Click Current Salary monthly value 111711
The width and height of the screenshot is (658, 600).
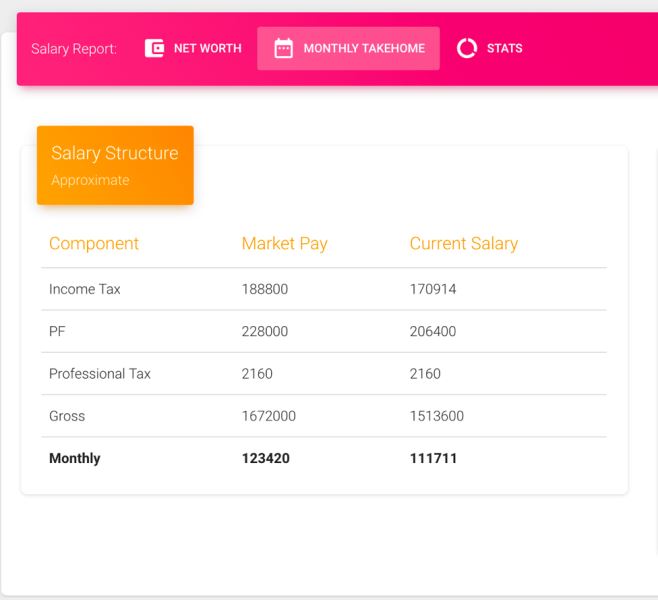pyautogui.click(x=433, y=458)
